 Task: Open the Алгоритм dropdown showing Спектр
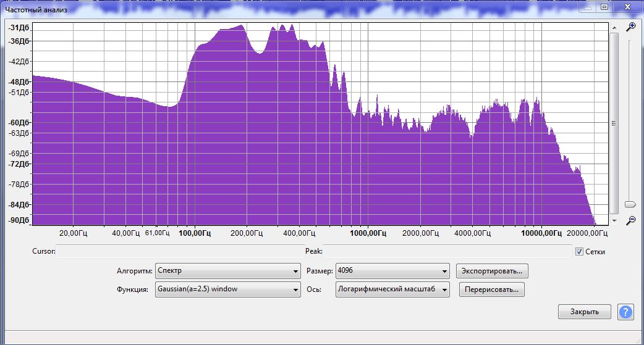(x=228, y=271)
